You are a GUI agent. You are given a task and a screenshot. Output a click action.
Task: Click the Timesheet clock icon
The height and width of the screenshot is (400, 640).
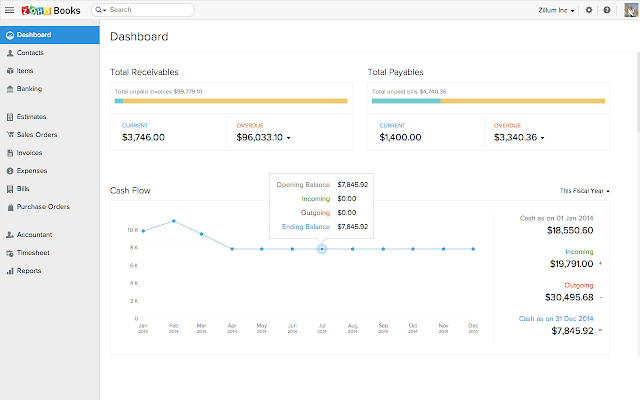tap(10, 253)
